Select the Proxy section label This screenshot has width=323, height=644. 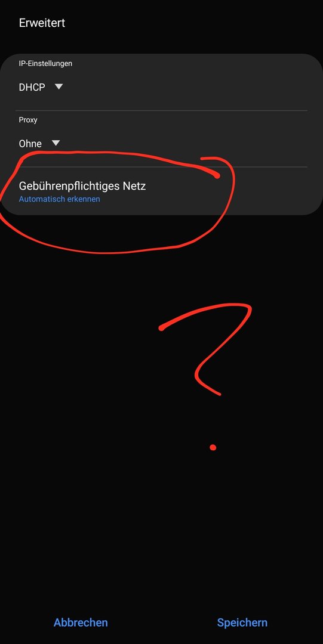pyautogui.click(x=28, y=120)
